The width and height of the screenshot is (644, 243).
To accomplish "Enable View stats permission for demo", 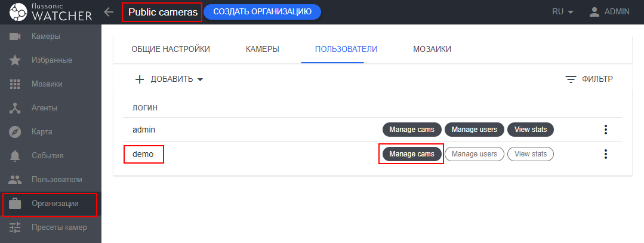I will pyautogui.click(x=531, y=154).
